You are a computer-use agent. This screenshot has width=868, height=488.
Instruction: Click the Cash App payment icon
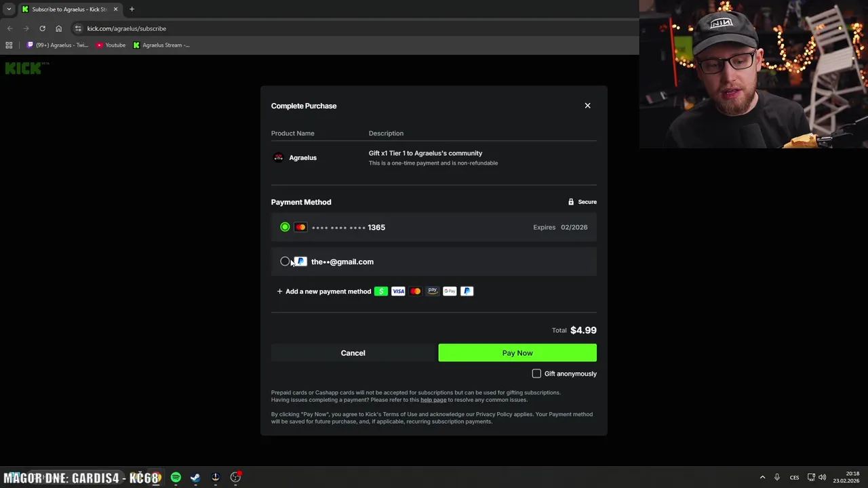click(381, 291)
